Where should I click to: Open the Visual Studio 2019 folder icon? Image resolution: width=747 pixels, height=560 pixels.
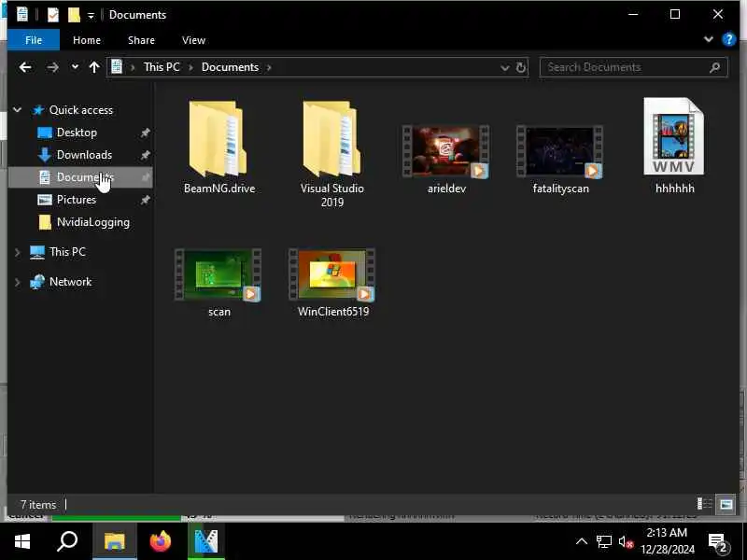(x=331, y=139)
